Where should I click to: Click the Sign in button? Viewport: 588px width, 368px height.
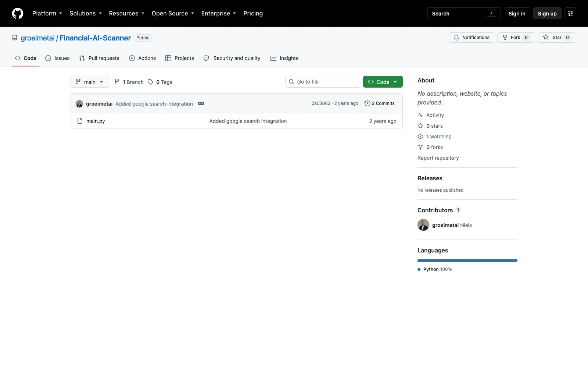pyautogui.click(x=517, y=13)
